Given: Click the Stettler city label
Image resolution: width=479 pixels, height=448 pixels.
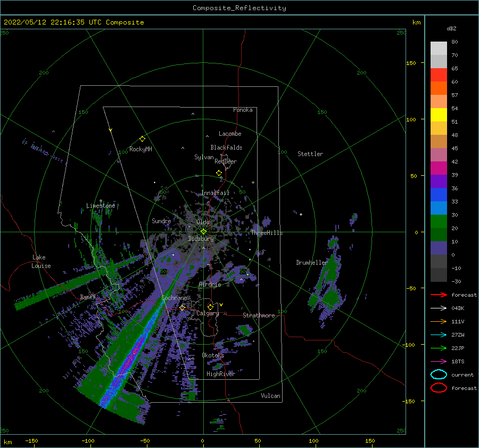Looking at the screenshot, I should point(310,154).
